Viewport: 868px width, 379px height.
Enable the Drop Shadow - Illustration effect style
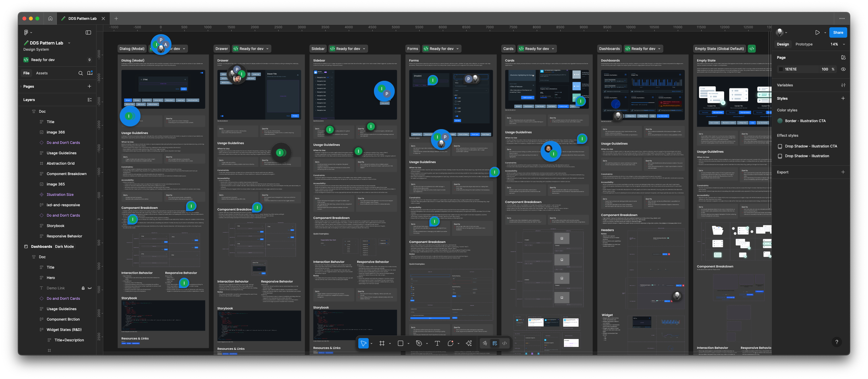point(780,156)
